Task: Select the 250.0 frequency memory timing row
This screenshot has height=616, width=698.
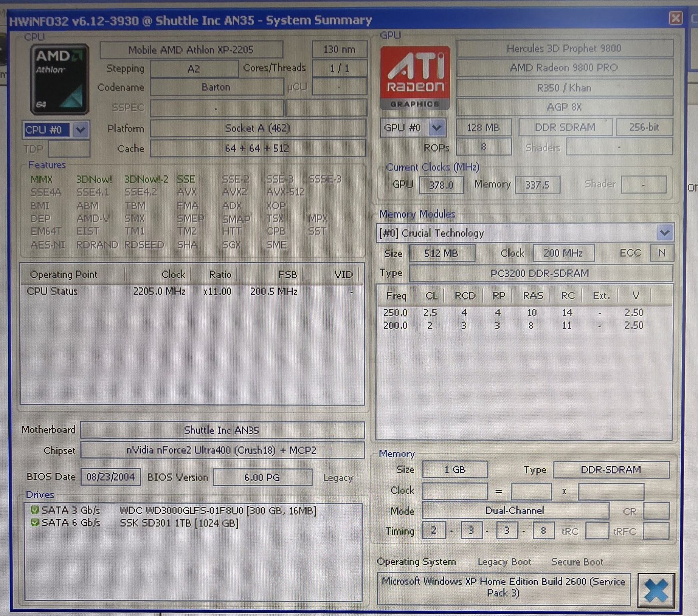Action: pyautogui.click(x=524, y=313)
